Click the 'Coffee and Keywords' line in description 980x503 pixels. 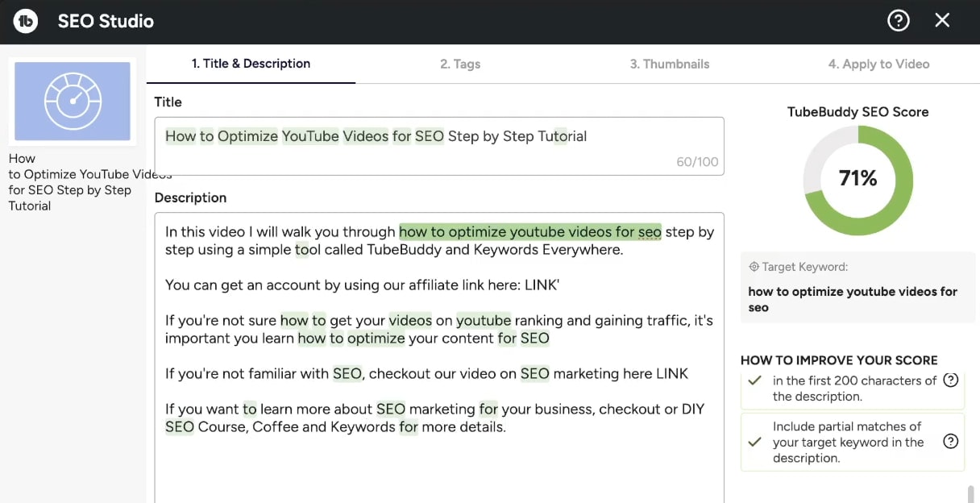(x=335, y=427)
